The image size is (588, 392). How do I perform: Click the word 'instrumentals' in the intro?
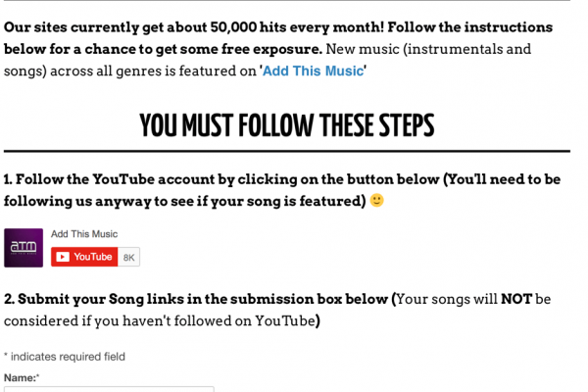click(455, 49)
